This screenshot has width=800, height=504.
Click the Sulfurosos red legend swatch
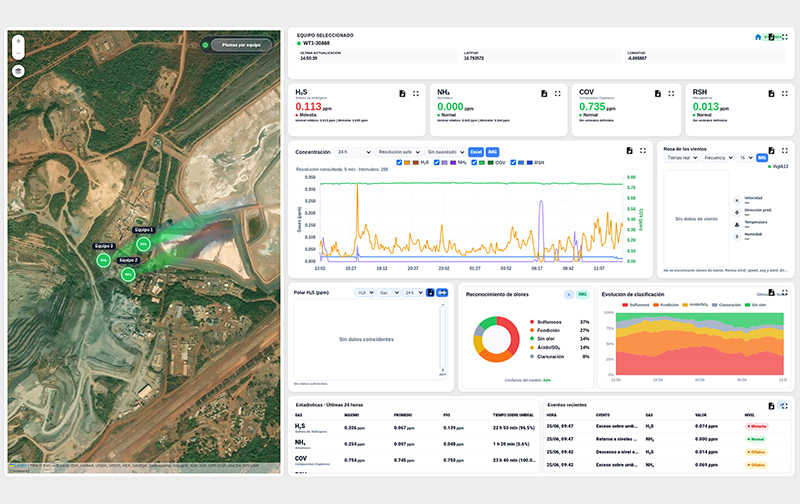coord(532,322)
